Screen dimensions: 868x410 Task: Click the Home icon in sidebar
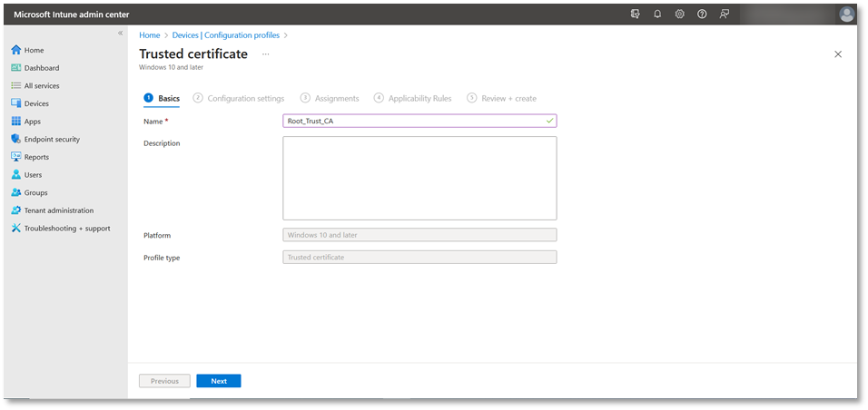[x=16, y=50]
